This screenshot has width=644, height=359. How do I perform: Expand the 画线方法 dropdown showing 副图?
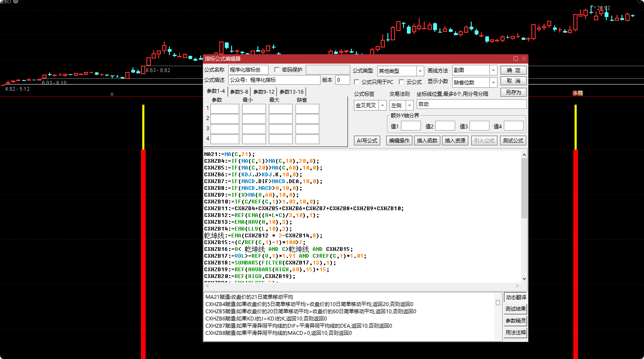click(x=493, y=70)
